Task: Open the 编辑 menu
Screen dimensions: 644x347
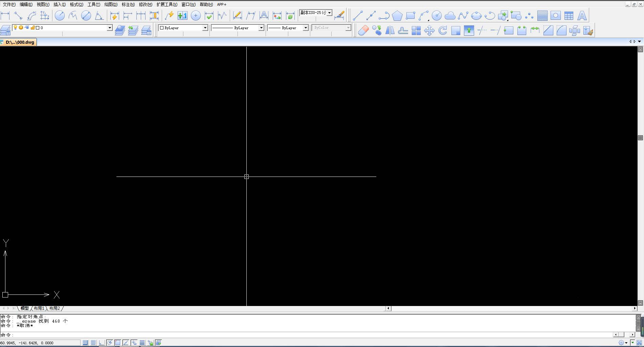Action: click(x=26, y=4)
